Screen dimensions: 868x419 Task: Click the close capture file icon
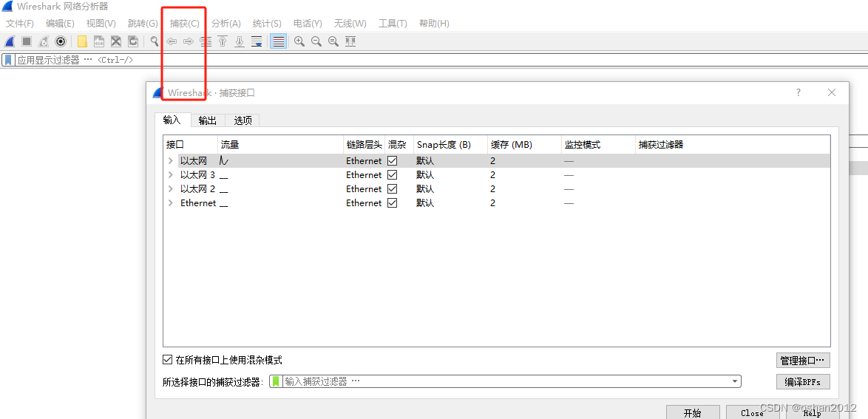pos(116,41)
